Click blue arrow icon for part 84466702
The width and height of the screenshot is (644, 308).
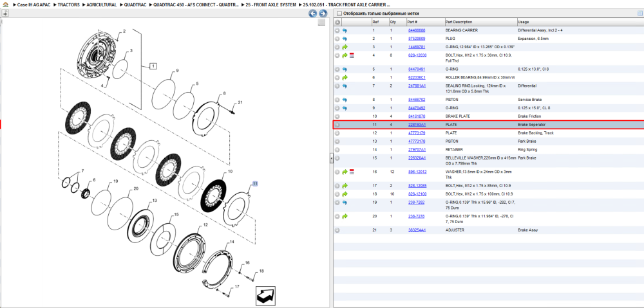coord(345,100)
